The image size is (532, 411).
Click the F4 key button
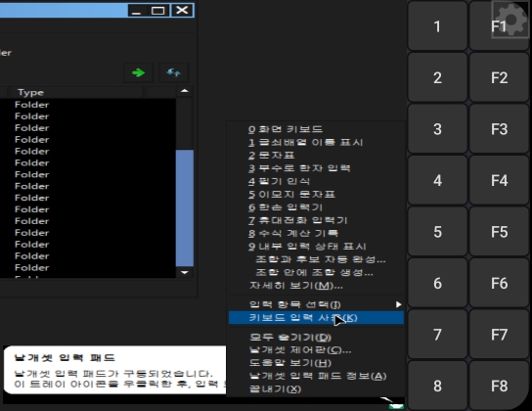(x=499, y=180)
